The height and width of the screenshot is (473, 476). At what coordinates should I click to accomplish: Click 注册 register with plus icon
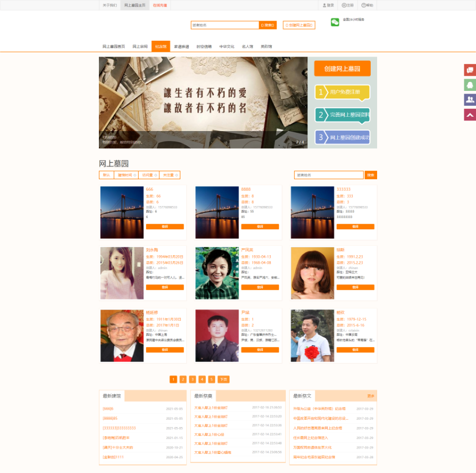coord(347,5)
